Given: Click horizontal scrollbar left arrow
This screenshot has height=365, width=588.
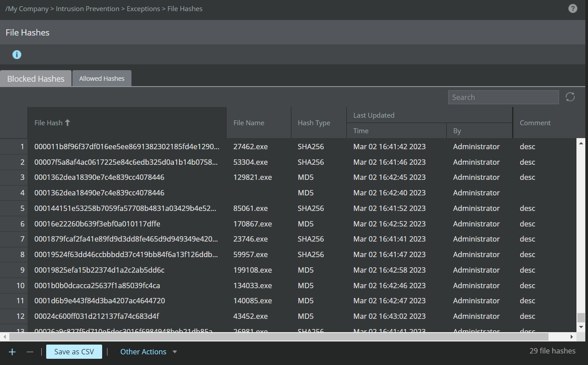Looking at the screenshot, I should click(x=4, y=337).
